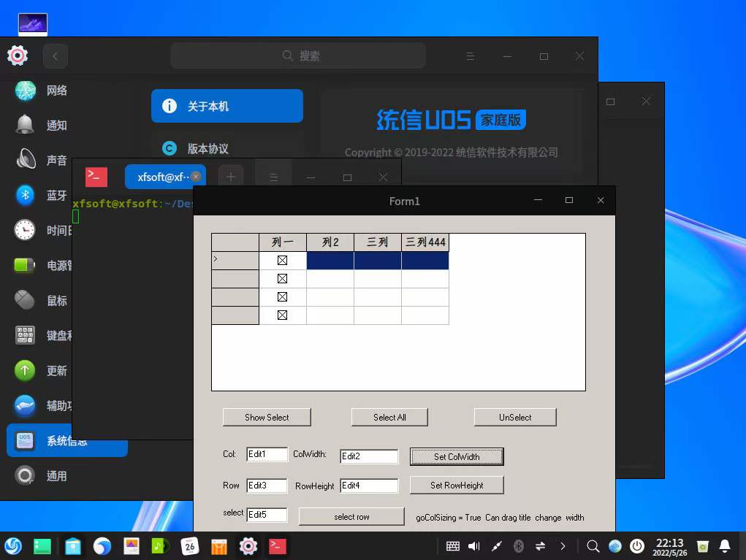Image resolution: width=746 pixels, height=560 pixels.
Task: Click the 三列444 column header
Action: [x=425, y=242]
